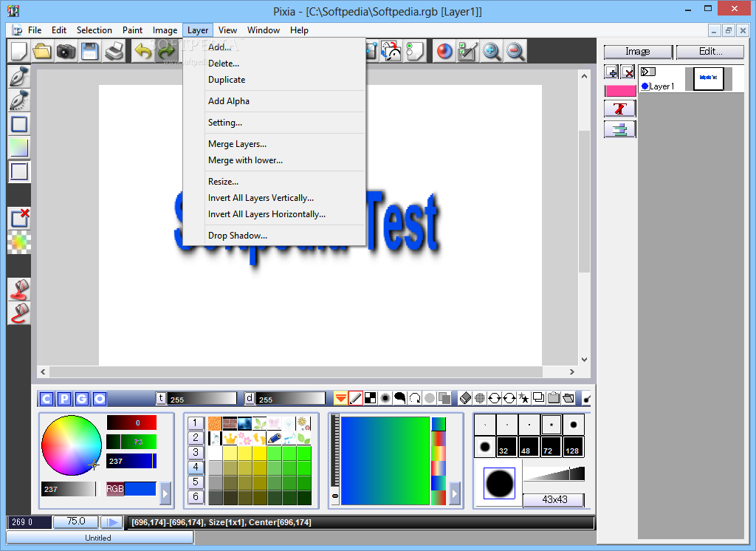Click the stacked layers align icon

(620, 129)
